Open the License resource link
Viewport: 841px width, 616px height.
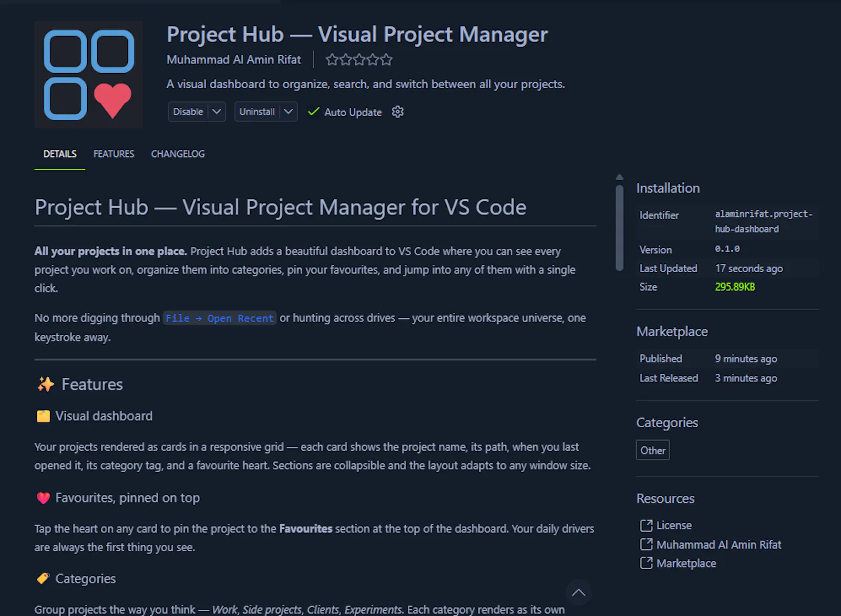pos(674,525)
